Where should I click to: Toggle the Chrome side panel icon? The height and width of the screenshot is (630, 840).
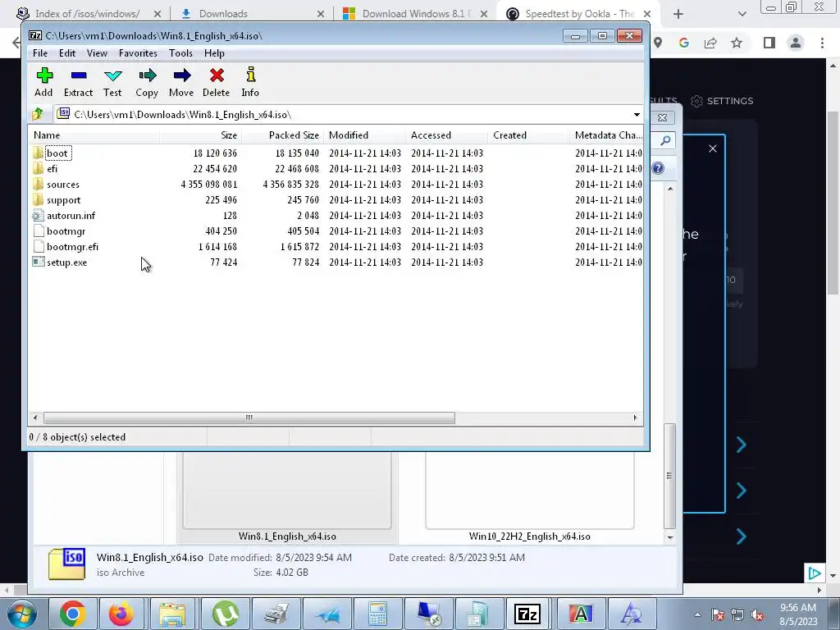pos(769,43)
